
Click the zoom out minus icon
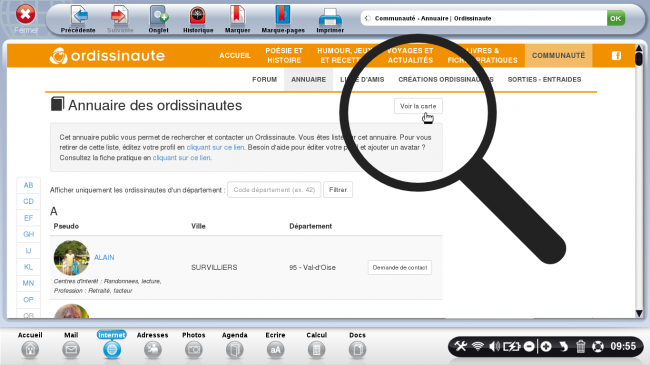pos(529,346)
